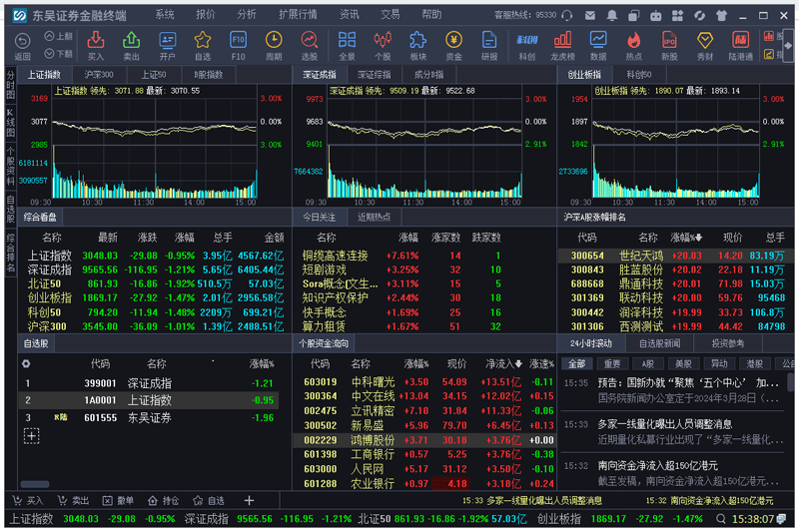
Task: Open the 热点 flame icon
Action: [x=633, y=44]
